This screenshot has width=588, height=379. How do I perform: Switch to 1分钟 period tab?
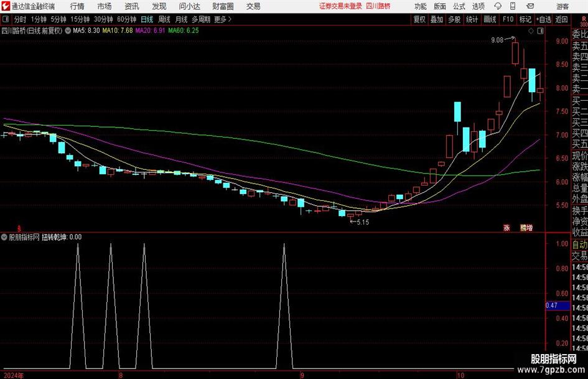39,19
